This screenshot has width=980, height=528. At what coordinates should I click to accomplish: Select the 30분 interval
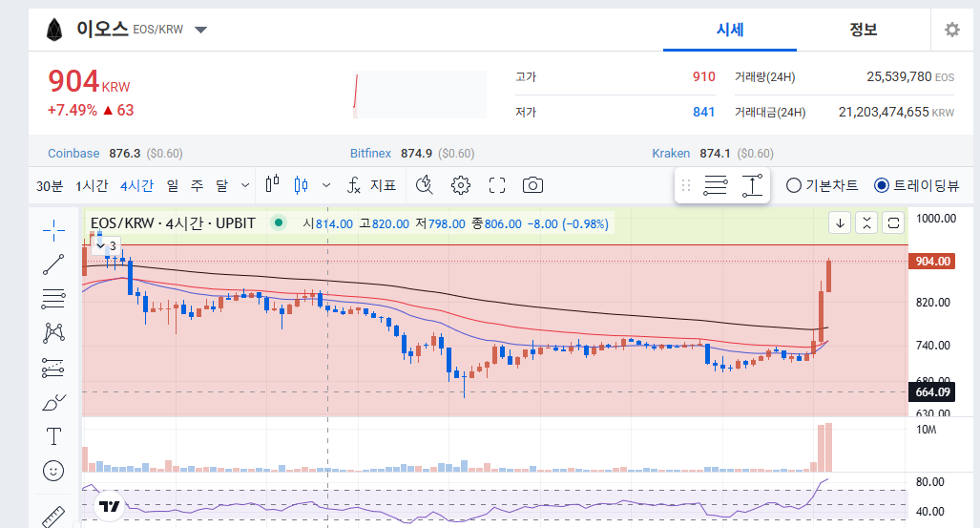[x=50, y=186]
